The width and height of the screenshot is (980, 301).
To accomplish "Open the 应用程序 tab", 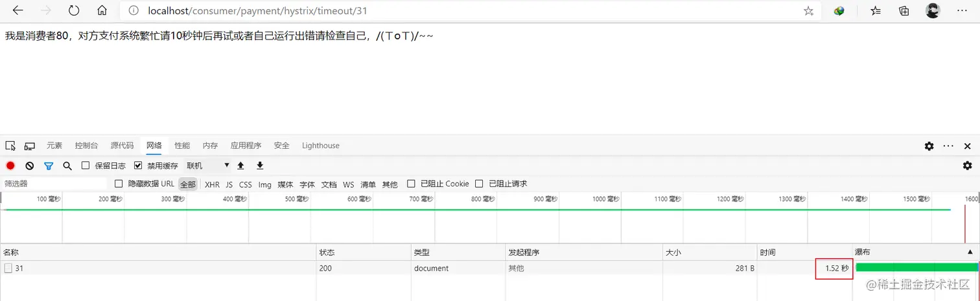I will click(x=246, y=146).
